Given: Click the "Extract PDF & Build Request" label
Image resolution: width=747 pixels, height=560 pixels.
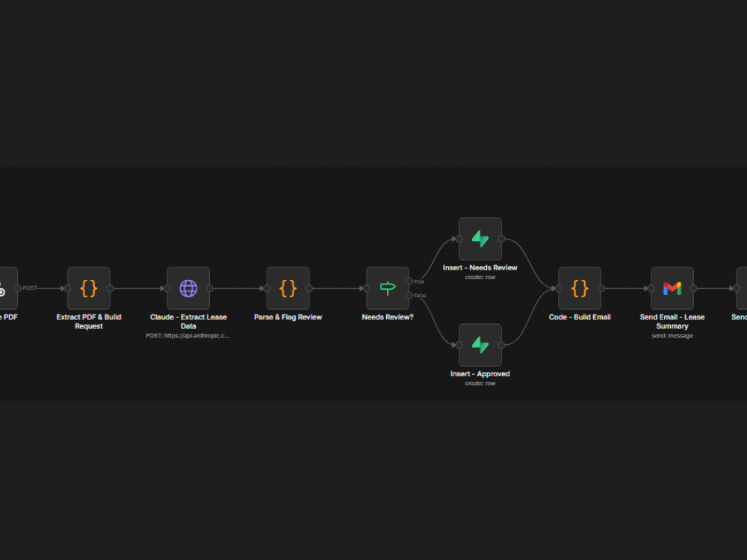Looking at the screenshot, I should (89, 321).
